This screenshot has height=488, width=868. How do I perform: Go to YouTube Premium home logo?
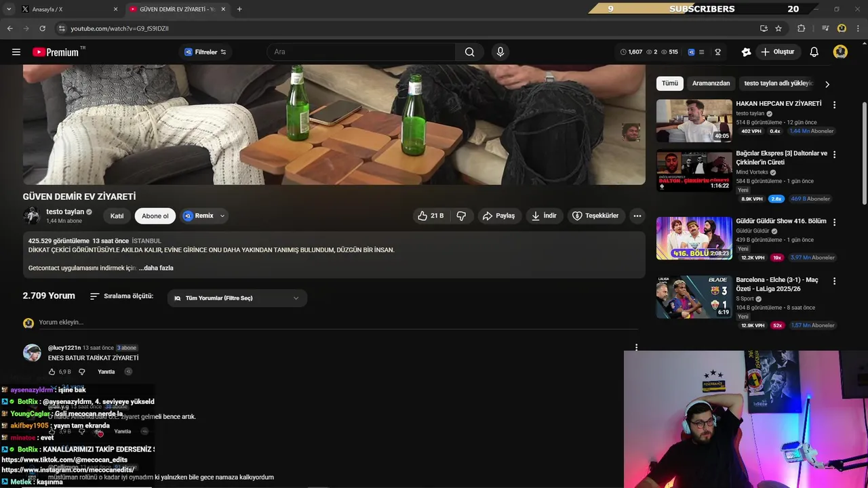click(56, 52)
